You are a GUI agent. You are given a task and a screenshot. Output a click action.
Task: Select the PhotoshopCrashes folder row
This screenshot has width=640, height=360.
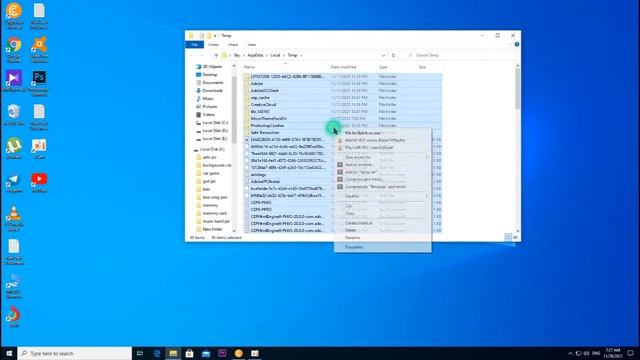[342, 126]
